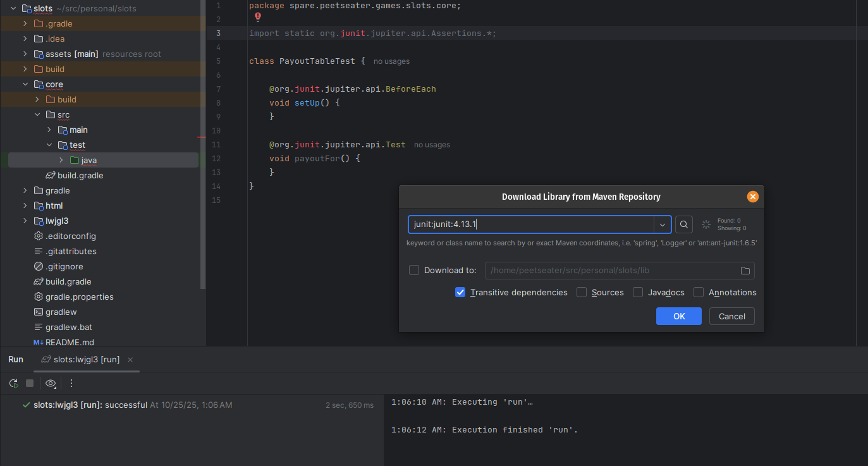Viewport: 868px width, 466px height.
Task: Click the folder browse icon in path field
Action: 745,271
